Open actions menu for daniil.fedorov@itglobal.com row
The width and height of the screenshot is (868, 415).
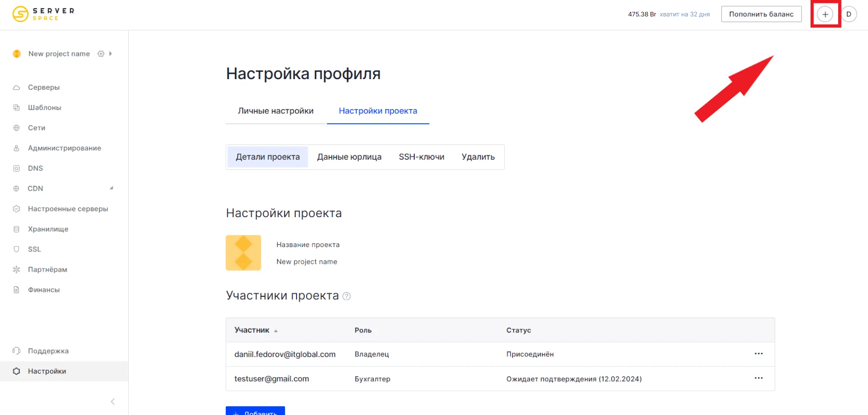tap(759, 354)
